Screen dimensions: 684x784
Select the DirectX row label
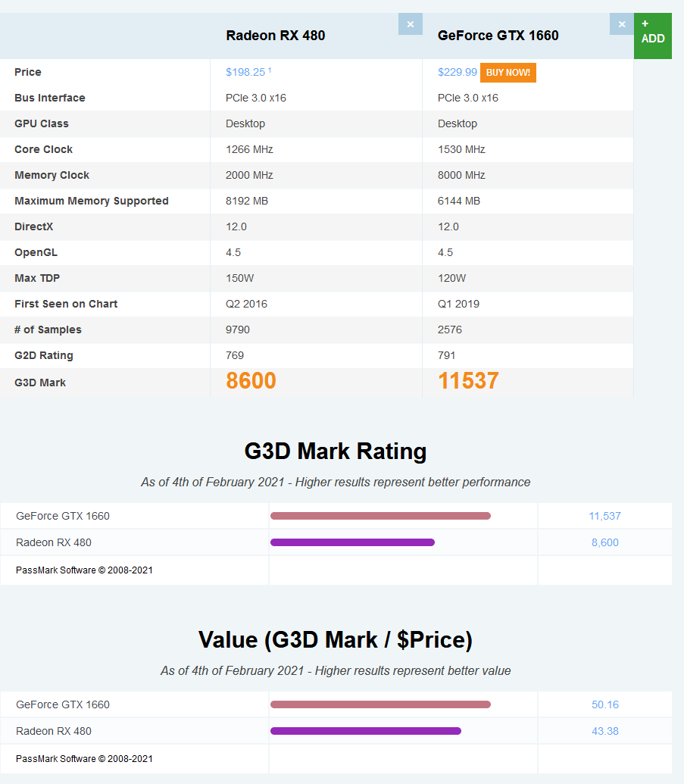tap(33, 226)
